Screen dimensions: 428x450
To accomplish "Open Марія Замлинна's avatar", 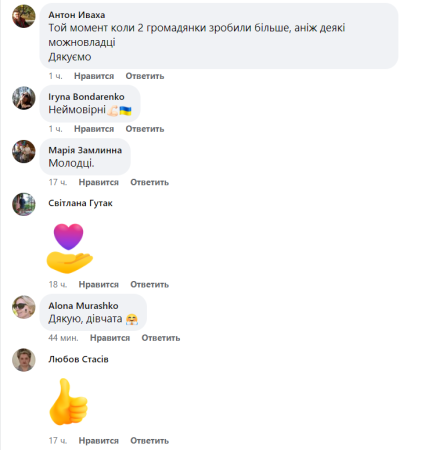I will pos(24,151).
